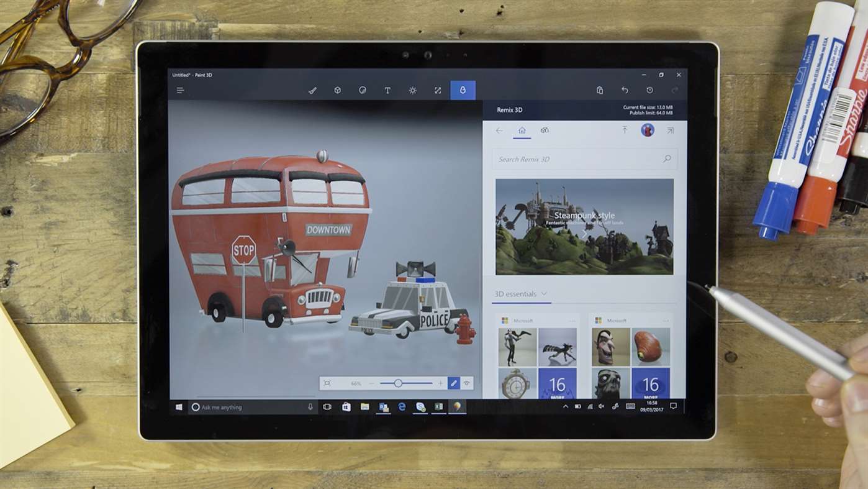Image resolution: width=868 pixels, height=489 pixels.
Task: Open the skull mask model thumbnail
Action: click(610, 383)
